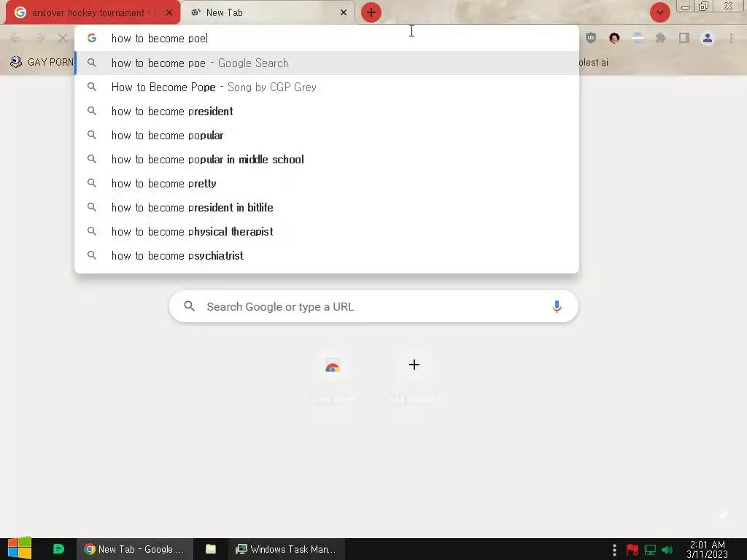Expand hidden tray icons three dots
The width and height of the screenshot is (747, 560).
[x=614, y=550]
